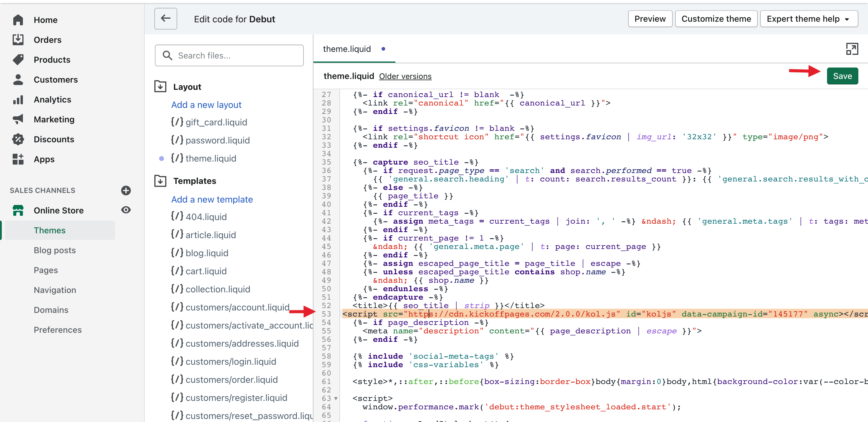
Task: Go to Blog posts section
Action: pyautogui.click(x=55, y=250)
